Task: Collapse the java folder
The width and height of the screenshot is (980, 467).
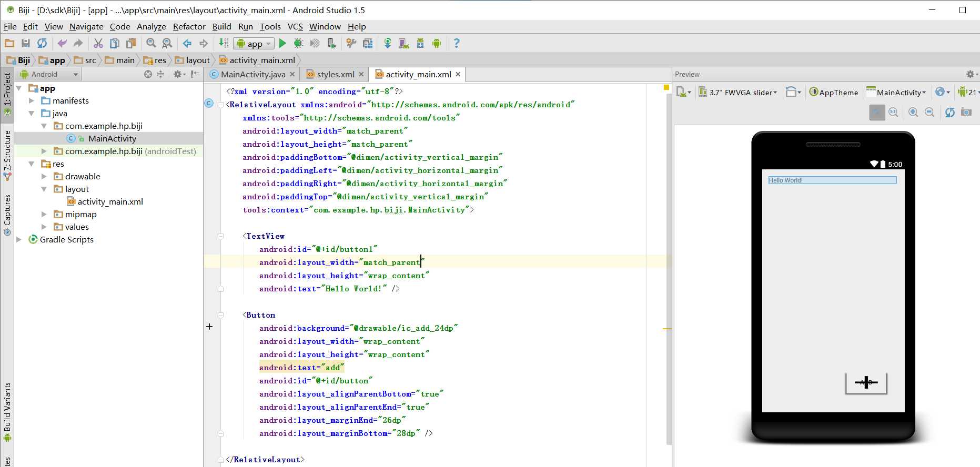Action: [32, 113]
